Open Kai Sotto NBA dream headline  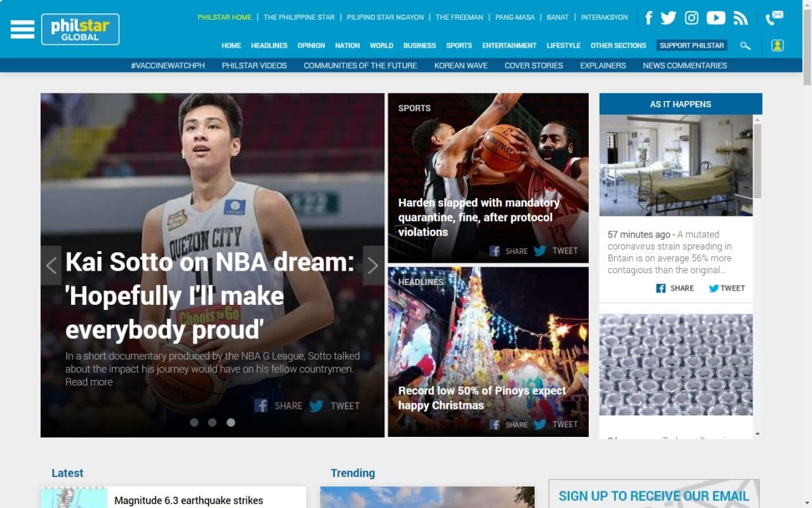point(210,296)
